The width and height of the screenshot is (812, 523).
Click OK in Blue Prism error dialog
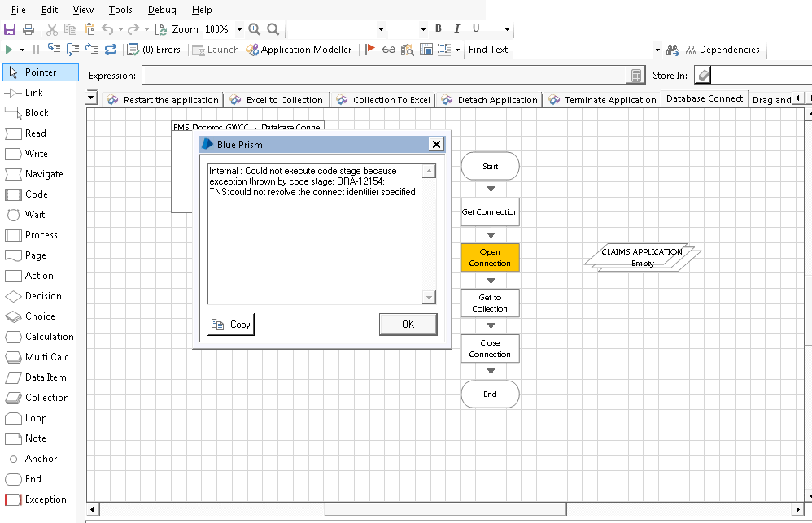click(408, 324)
